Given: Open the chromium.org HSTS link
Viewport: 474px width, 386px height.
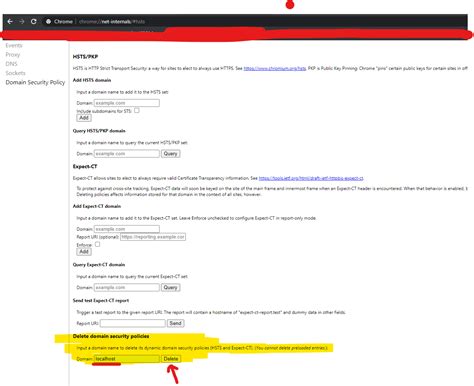Looking at the screenshot, I should click(x=275, y=68).
